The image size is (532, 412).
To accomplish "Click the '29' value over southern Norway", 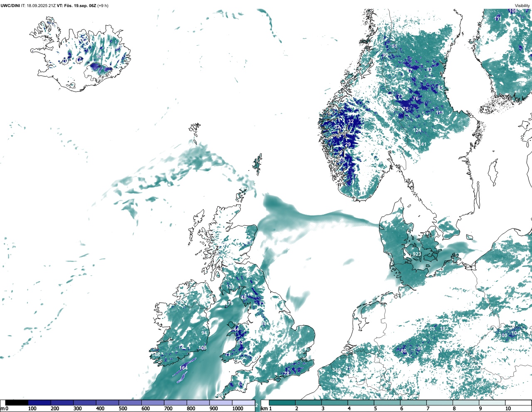I will 348,144.
